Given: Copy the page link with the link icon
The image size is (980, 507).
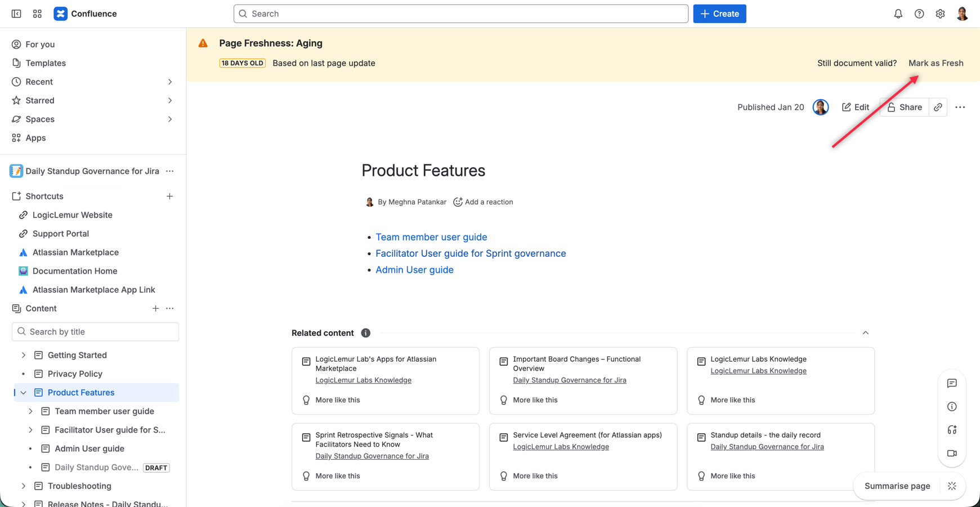Looking at the screenshot, I should tap(938, 107).
